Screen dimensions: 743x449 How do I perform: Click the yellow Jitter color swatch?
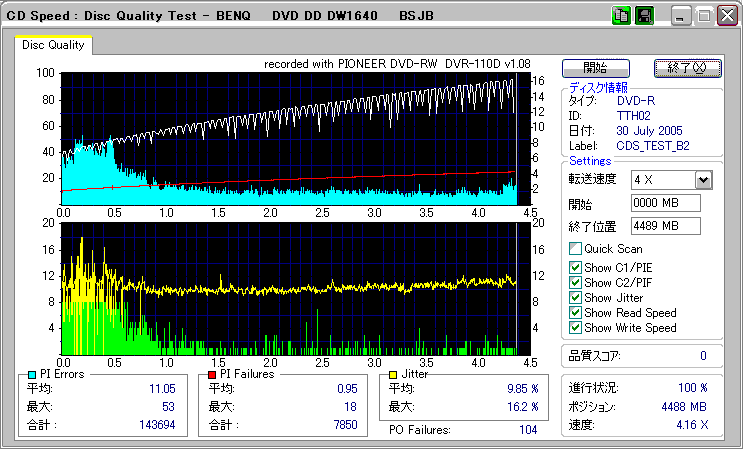395,374
